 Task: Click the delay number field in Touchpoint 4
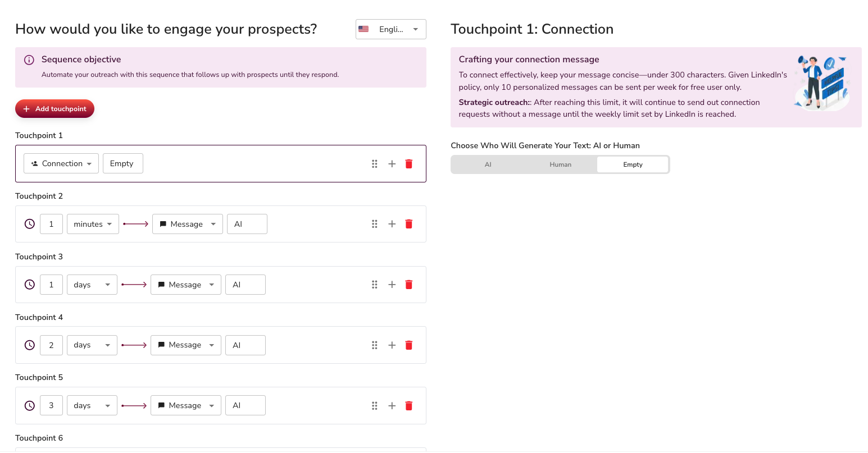(51, 345)
